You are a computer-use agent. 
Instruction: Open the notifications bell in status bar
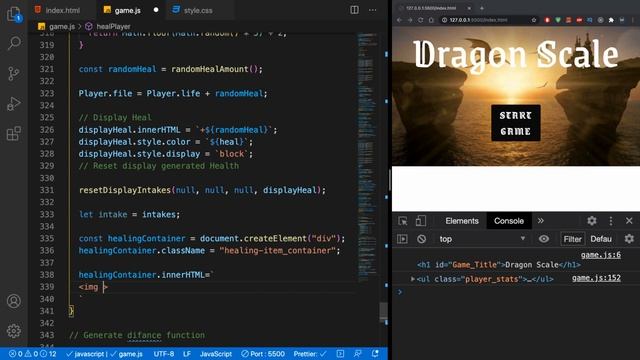tap(375, 353)
